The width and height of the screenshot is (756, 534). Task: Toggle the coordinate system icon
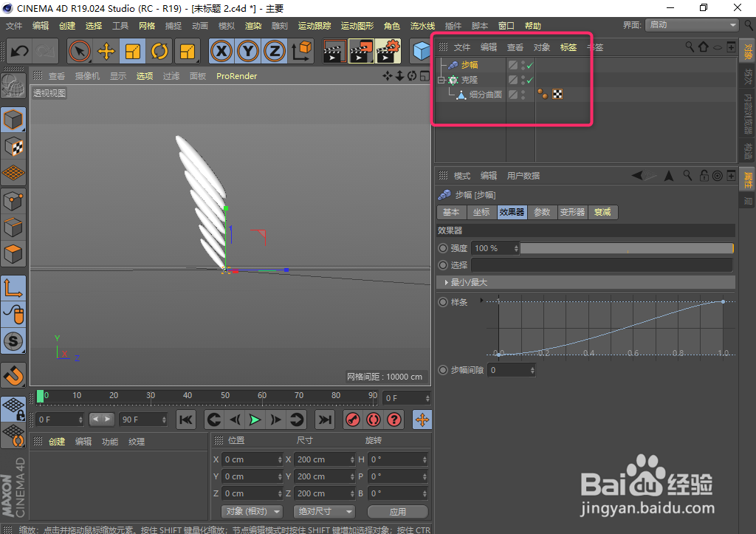tap(302, 51)
